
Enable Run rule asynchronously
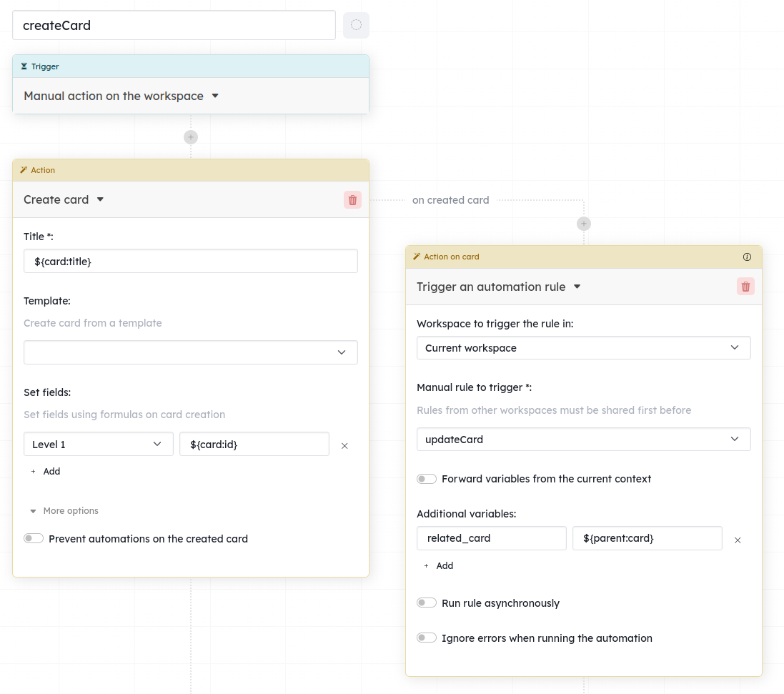pyautogui.click(x=427, y=603)
